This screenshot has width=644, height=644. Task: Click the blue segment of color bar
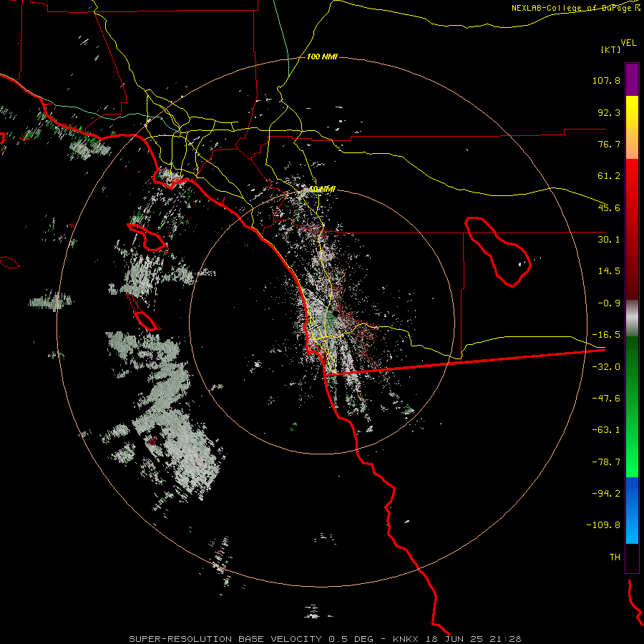coord(632,510)
